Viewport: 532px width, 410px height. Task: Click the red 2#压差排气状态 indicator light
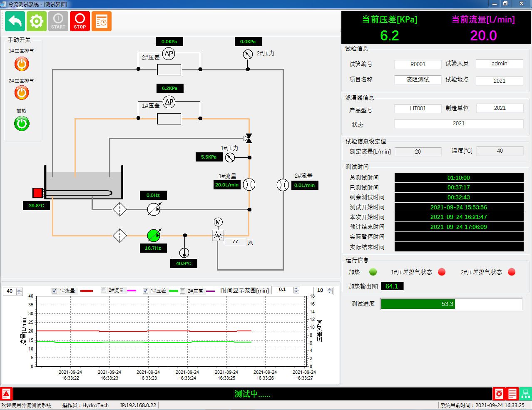(512, 272)
